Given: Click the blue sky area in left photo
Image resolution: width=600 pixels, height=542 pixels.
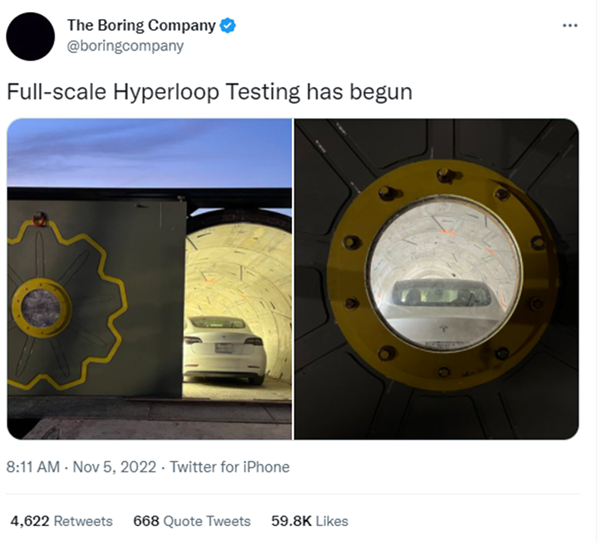Looking at the screenshot, I should click(149, 153).
